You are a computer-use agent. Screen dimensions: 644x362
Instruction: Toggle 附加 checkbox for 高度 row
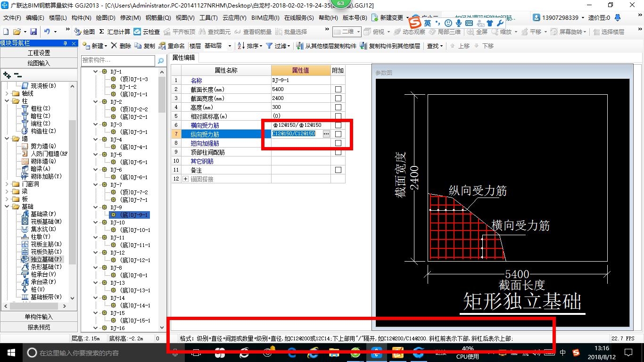pyautogui.click(x=338, y=107)
